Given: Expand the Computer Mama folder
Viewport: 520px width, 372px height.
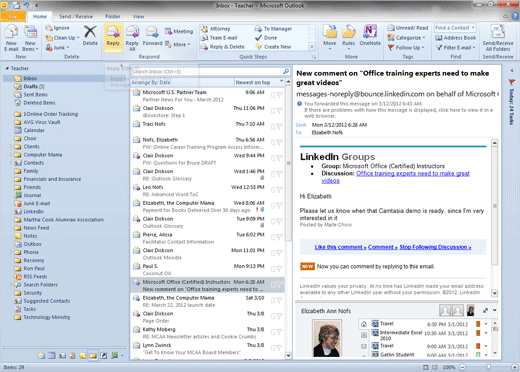Looking at the screenshot, I should [11, 155].
